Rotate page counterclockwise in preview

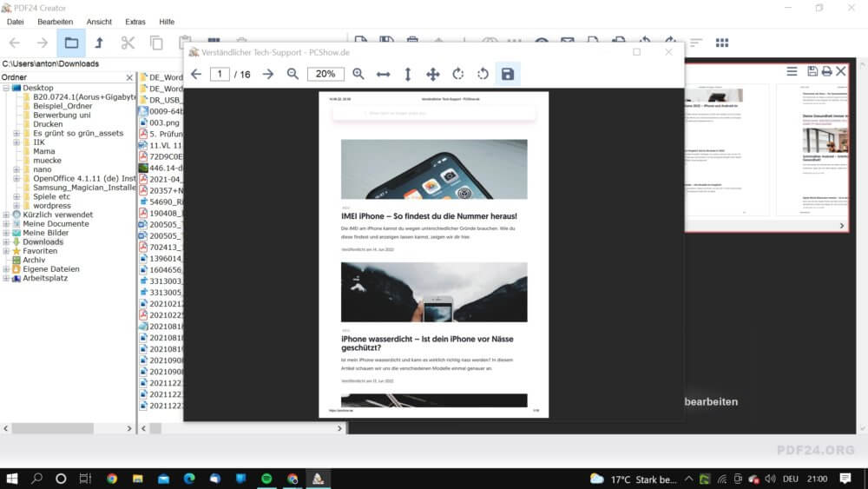(483, 74)
